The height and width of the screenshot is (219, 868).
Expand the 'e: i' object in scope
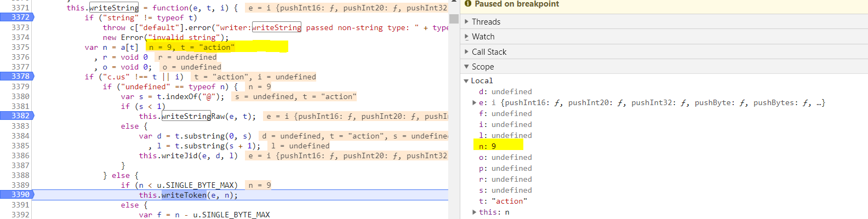coord(475,102)
